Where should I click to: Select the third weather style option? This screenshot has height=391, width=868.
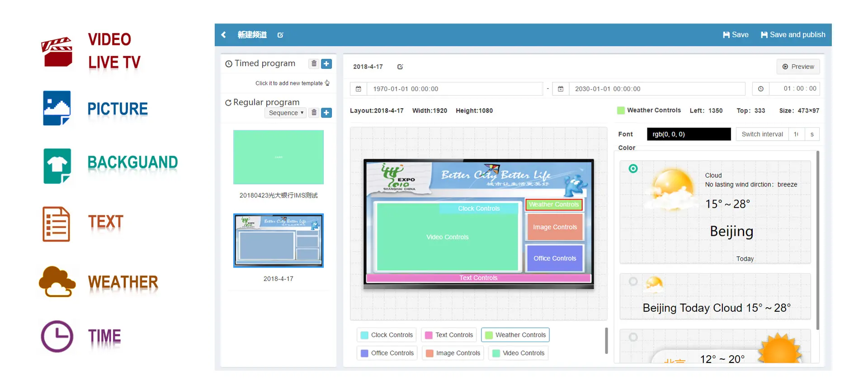pyautogui.click(x=633, y=337)
